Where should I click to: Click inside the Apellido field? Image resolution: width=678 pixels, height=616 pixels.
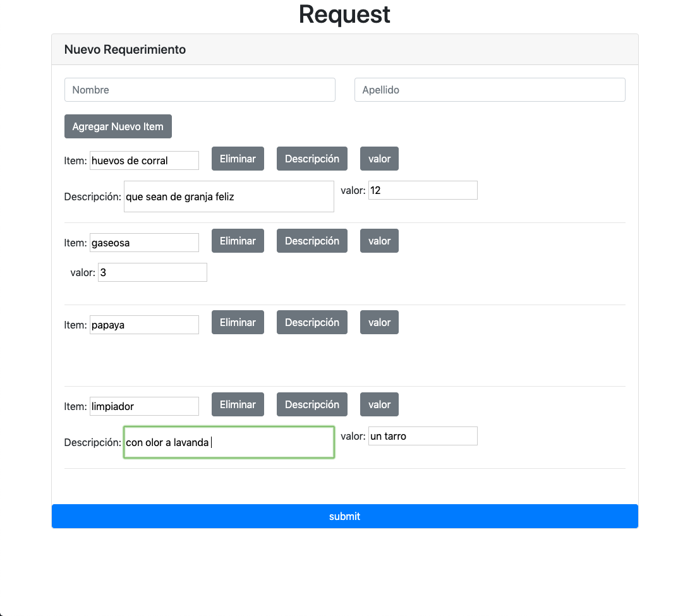490,90
